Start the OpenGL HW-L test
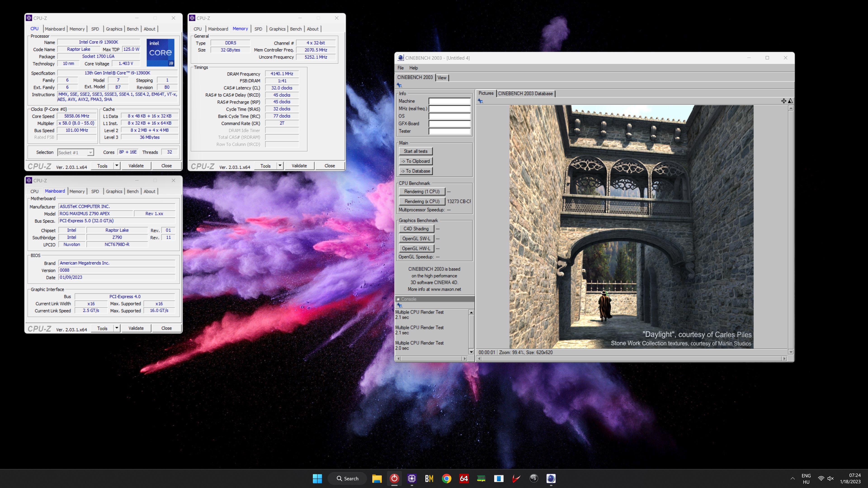This screenshot has width=868, height=488. tap(416, 249)
